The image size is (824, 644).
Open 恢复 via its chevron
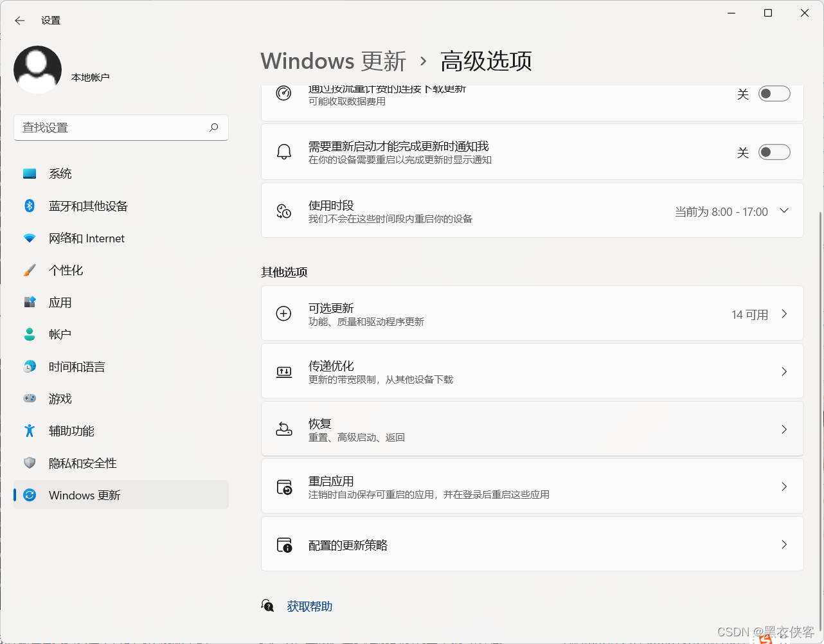784,429
